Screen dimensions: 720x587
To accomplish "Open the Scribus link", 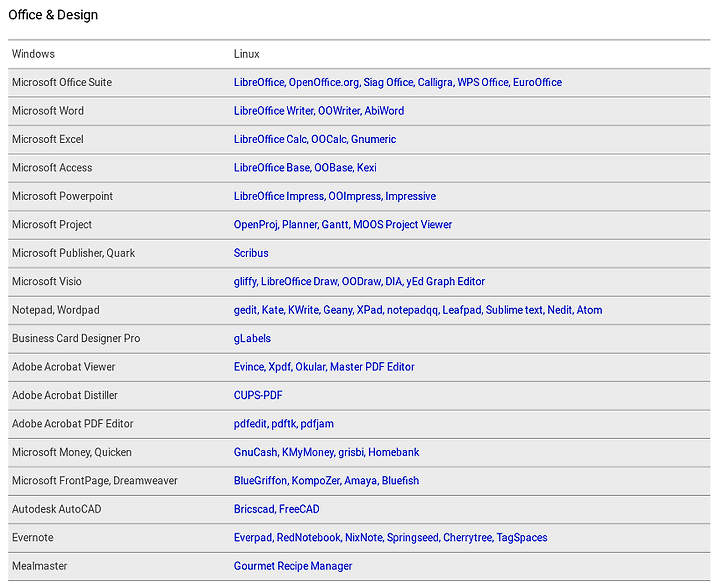I will tap(251, 253).
